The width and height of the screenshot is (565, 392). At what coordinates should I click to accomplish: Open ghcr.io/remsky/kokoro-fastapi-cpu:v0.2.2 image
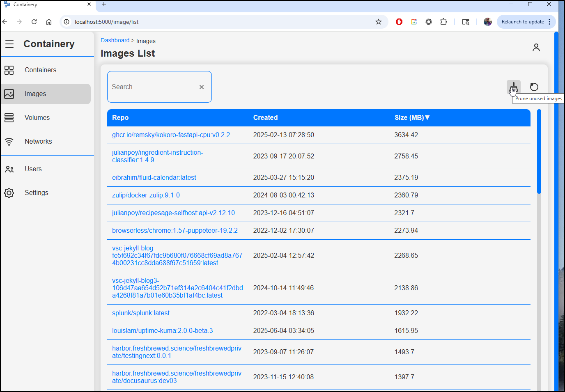pyautogui.click(x=171, y=135)
